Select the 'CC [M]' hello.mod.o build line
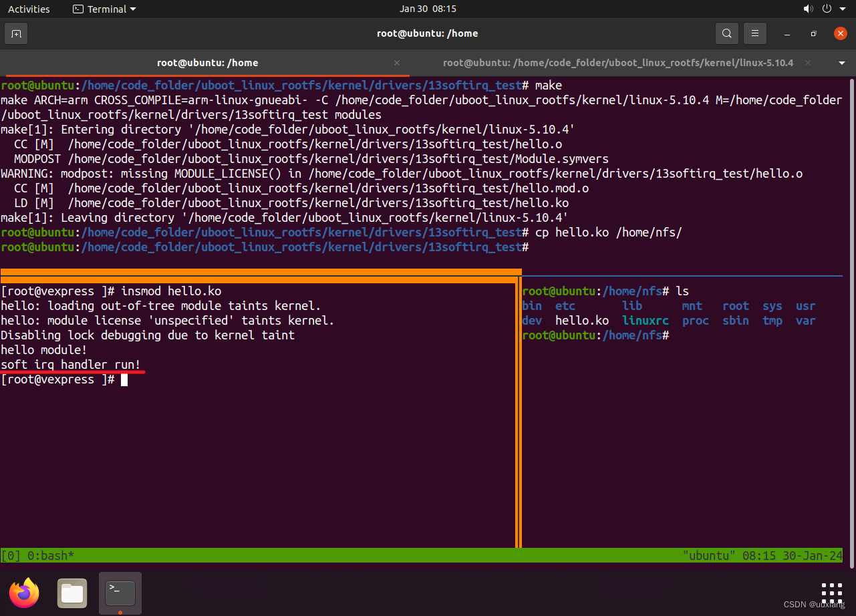 (301, 188)
